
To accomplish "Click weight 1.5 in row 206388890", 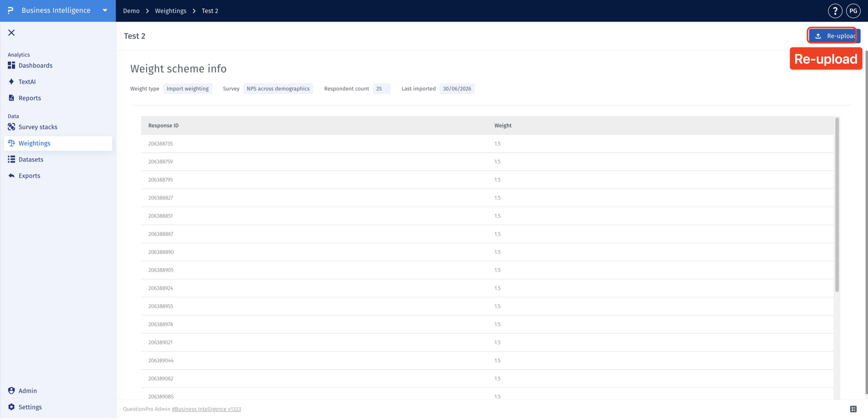I will pyautogui.click(x=498, y=252).
